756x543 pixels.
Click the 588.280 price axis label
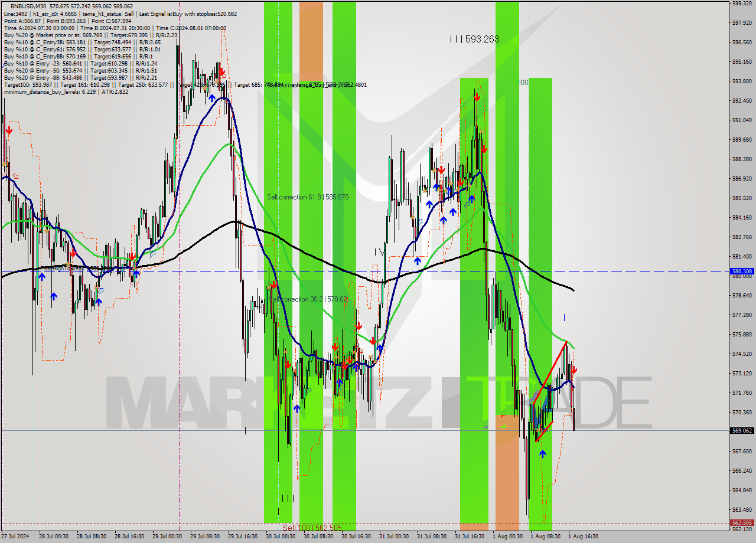tap(742, 159)
